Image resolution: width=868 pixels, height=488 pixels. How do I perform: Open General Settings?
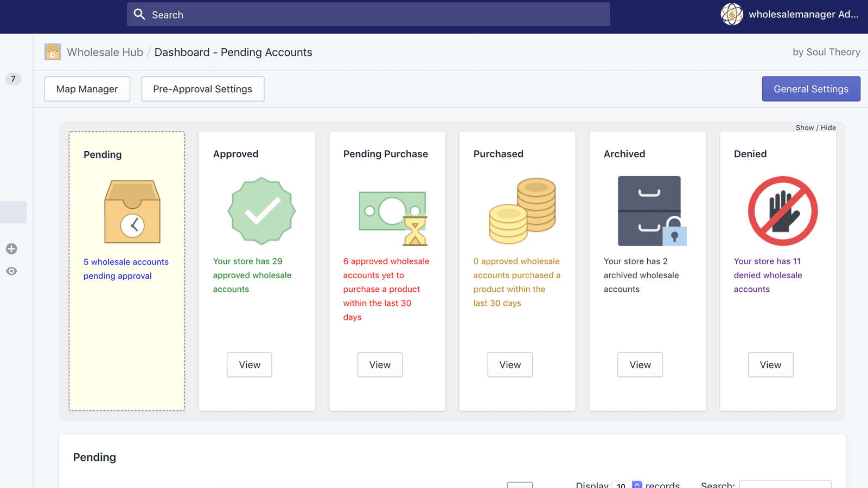[x=810, y=88]
